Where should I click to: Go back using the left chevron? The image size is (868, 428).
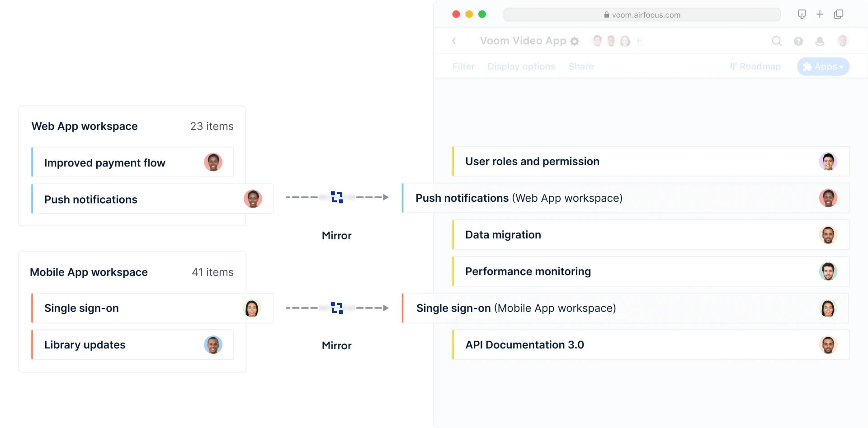pos(454,41)
